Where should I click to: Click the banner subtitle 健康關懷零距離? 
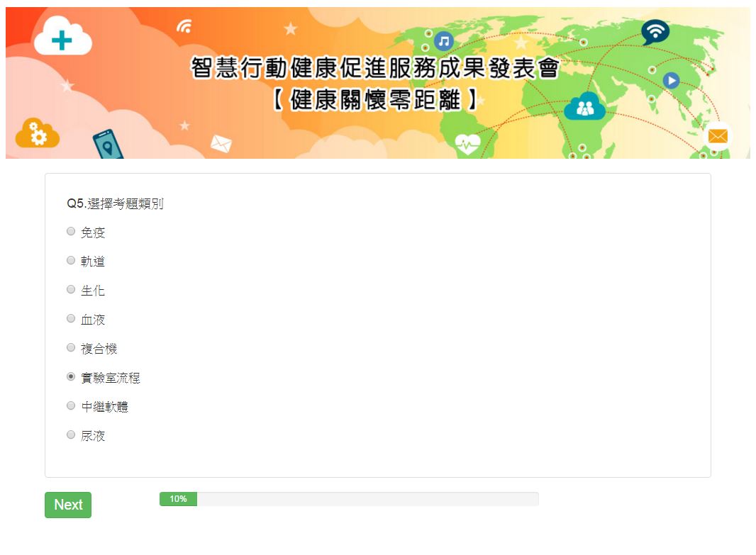pyautogui.click(x=375, y=100)
